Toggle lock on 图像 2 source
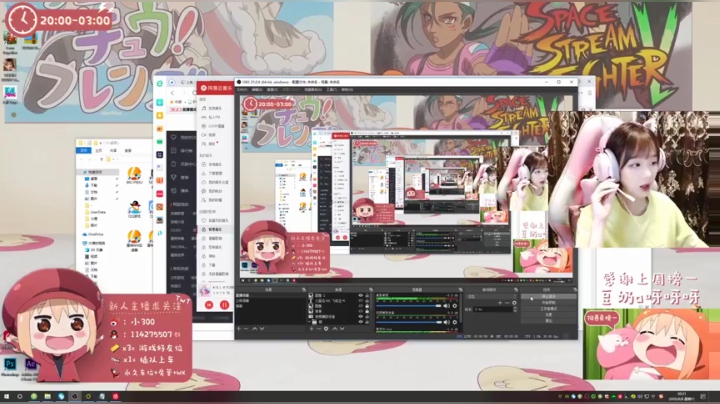 pyautogui.click(x=367, y=295)
